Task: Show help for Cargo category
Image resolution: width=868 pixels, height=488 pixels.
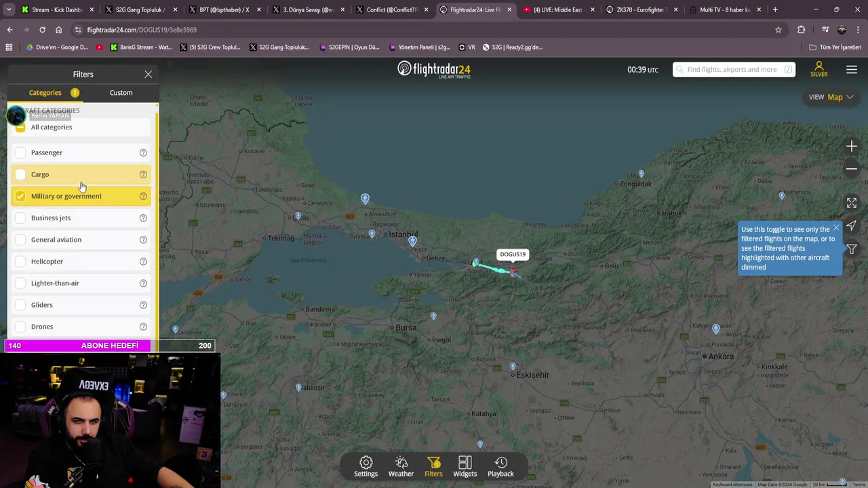Action: (x=143, y=174)
